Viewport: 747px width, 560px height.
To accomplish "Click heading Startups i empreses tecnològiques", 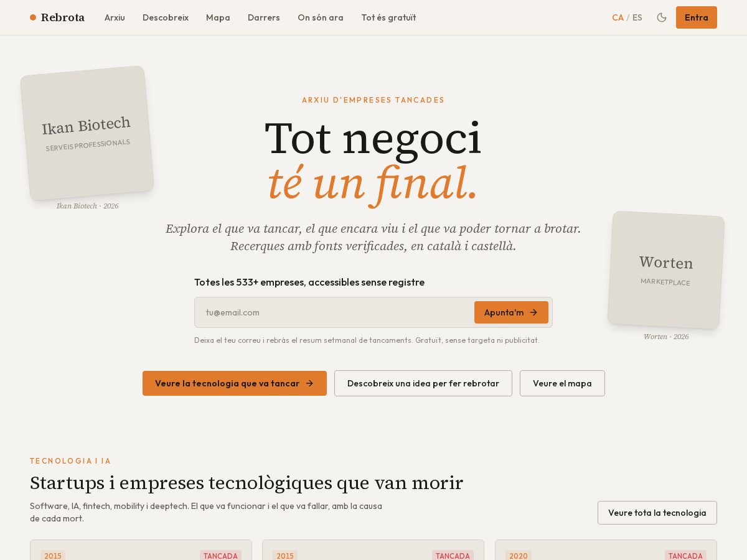I will pyautogui.click(x=247, y=483).
